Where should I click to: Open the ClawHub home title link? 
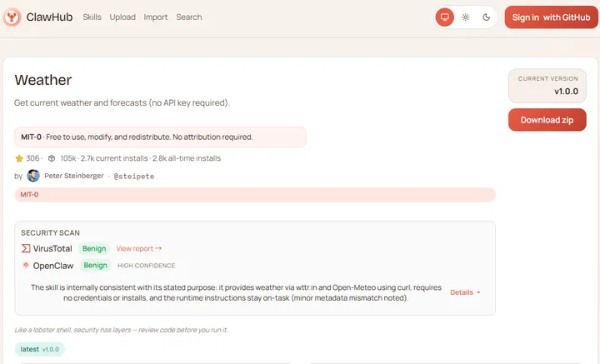(x=49, y=17)
